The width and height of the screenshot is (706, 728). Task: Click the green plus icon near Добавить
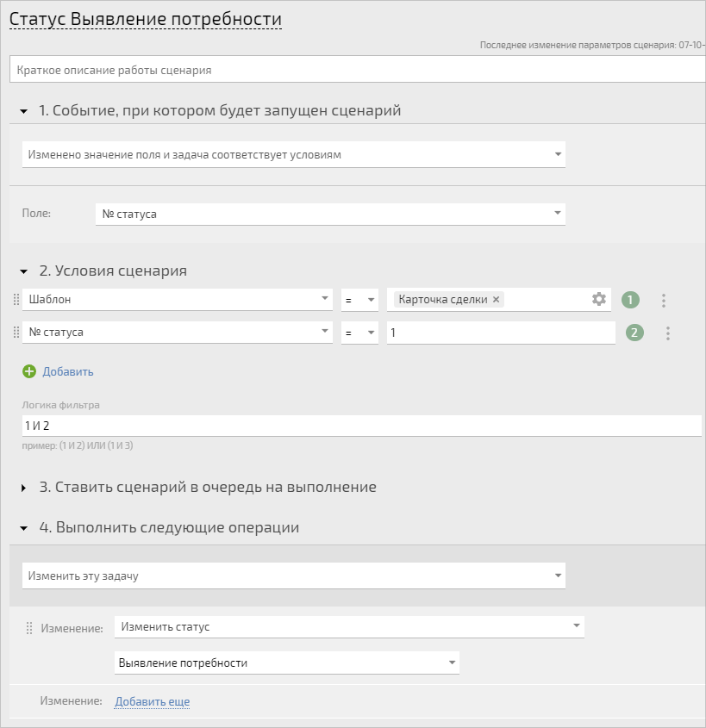coord(29,371)
